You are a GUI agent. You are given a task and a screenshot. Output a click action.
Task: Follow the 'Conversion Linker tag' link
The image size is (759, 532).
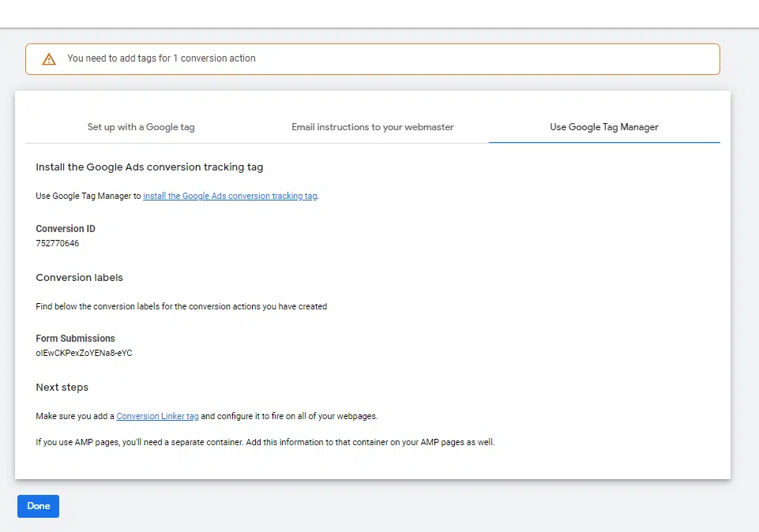pos(157,416)
